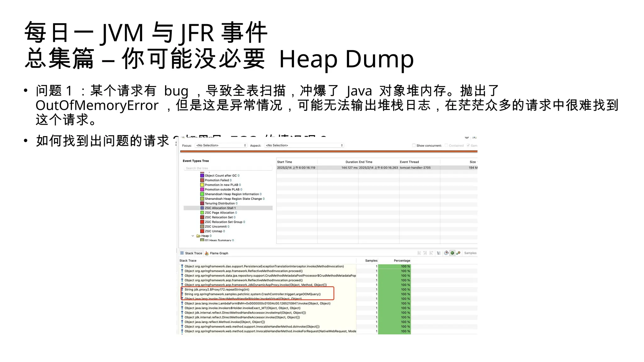This screenshot has width=644, height=362.
Task: Select CrudMethodMetadataPostProcessor stack frame
Action: click(x=268, y=276)
